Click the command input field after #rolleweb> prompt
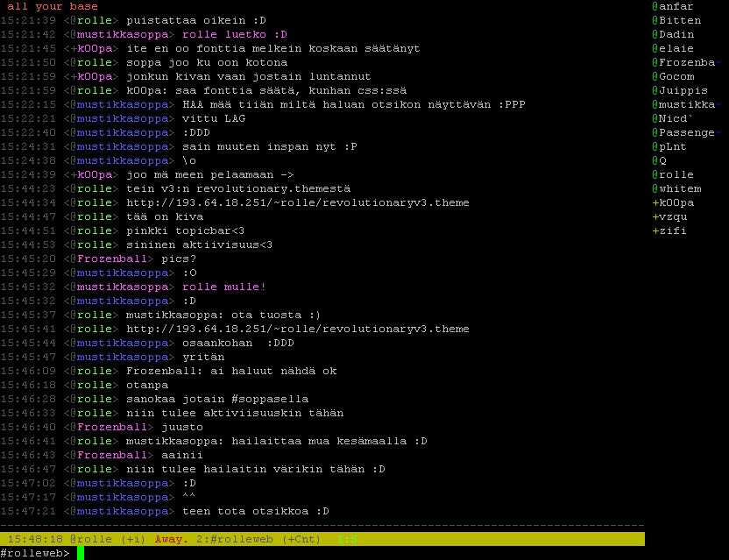The height and width of the screenshot is (560, 729). [360, 553]
